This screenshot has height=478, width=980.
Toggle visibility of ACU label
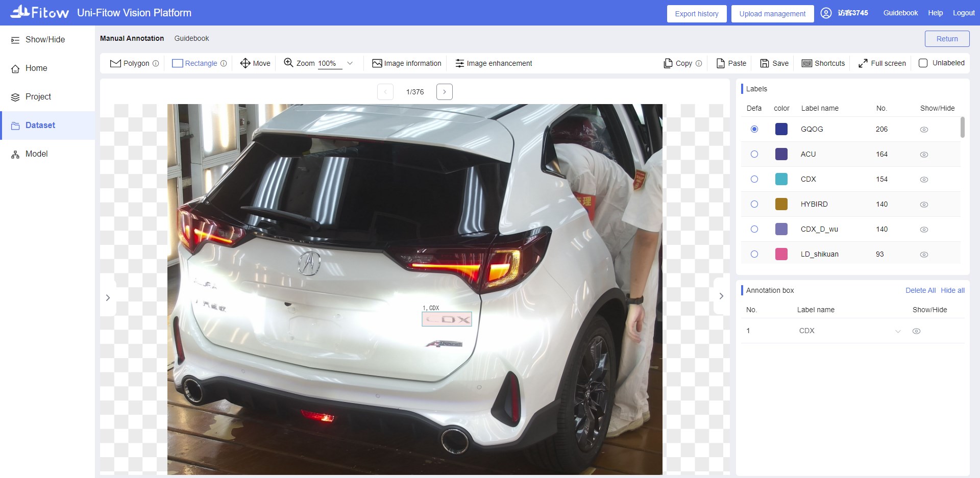click(x=924, y=155)
